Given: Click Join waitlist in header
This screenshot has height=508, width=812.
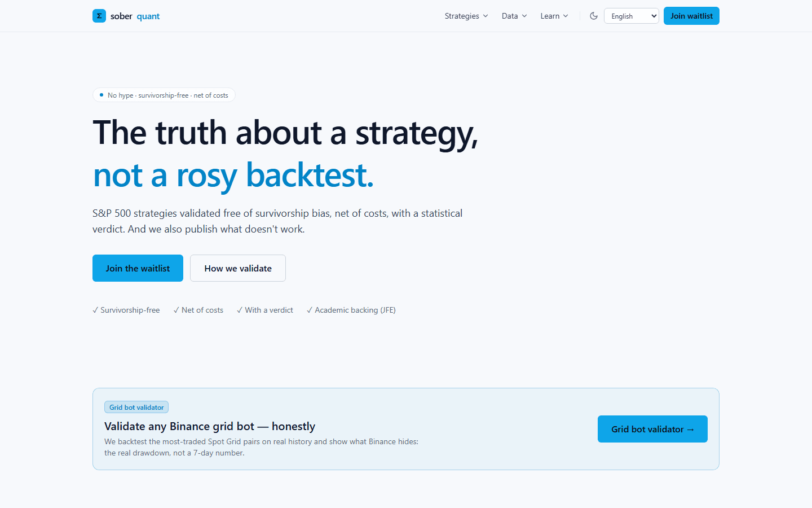Looking at the screenshot, I should [x=691, y=16].
